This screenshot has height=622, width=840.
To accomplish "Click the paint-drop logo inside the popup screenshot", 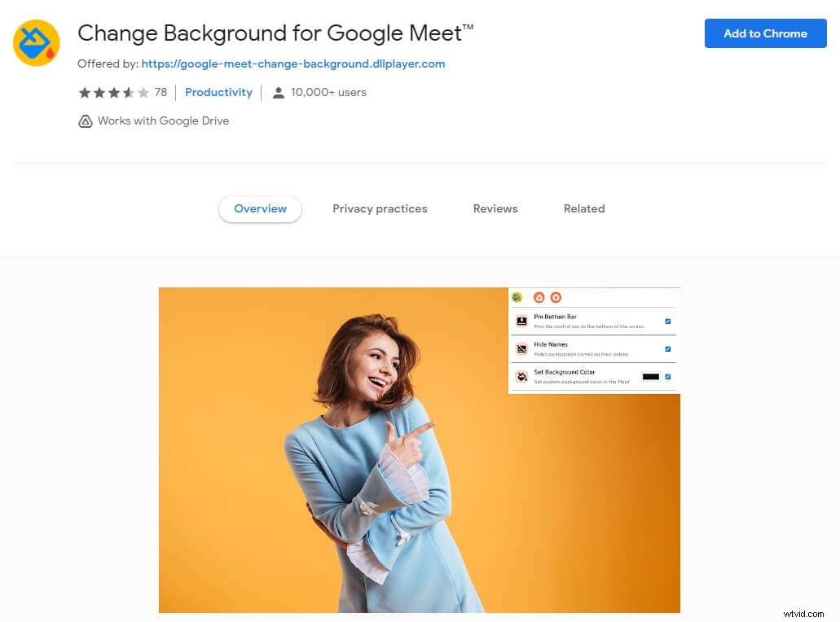I will [x=517, y=297].
